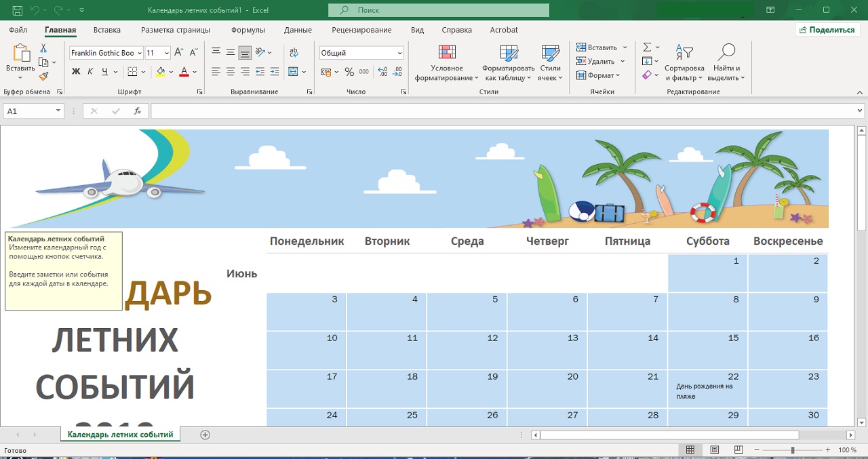The image size is (868, 459).
Task: Click the Merge and Center cells icon
Action: (x=294, y=71)
